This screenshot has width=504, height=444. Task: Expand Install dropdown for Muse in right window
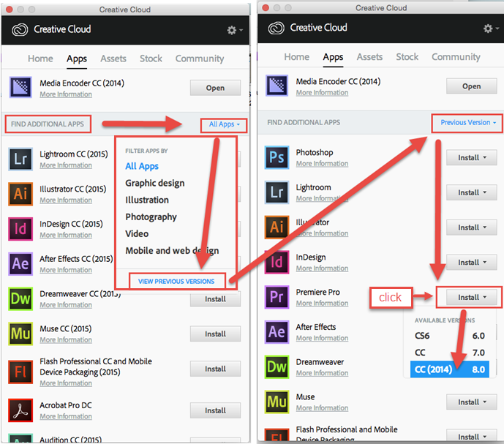click(472, 402)
